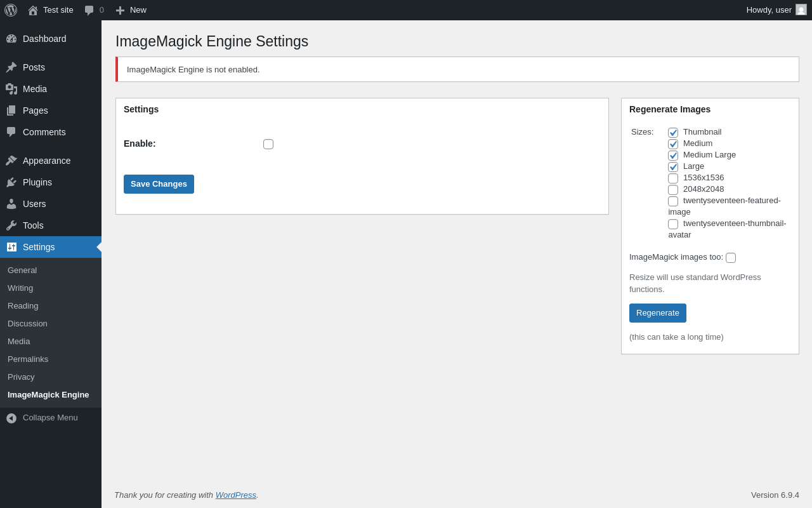This screenshot has width=812, height=508.
Task: Open the Dashboard icon in sidebar
Action: tap(11, 39)
